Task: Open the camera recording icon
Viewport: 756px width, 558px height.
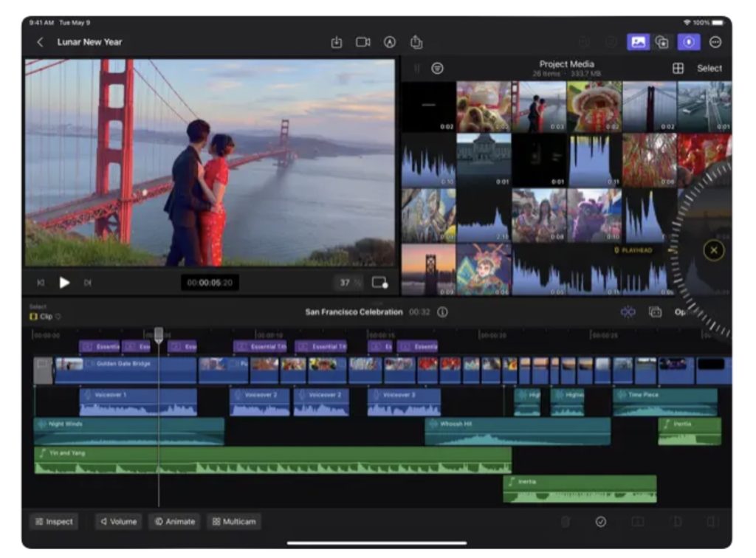Action: pyautogui.click(x=363, y=42)
